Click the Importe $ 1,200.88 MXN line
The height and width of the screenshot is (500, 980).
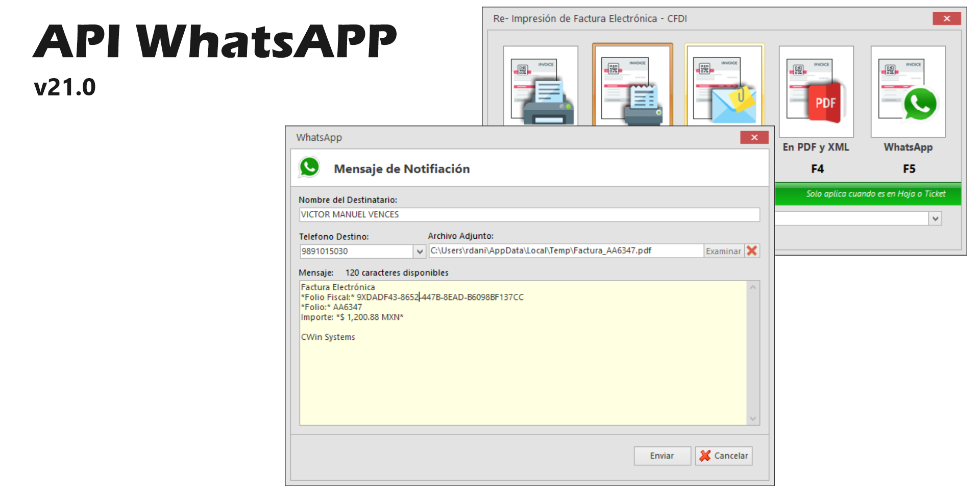(352, 317)
